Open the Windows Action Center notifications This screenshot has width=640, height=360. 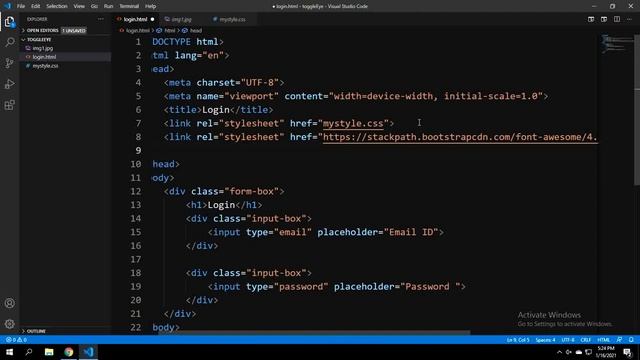click(x=628, y=352)
